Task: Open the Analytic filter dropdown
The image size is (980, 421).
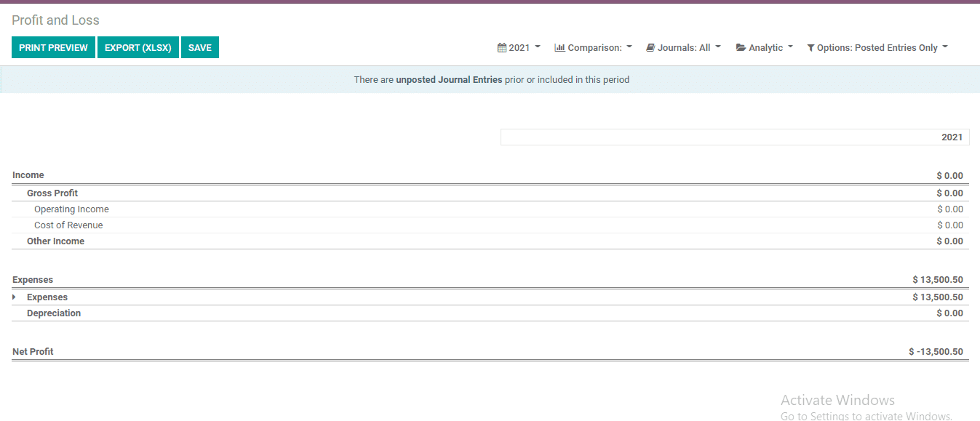Action: 765,47
